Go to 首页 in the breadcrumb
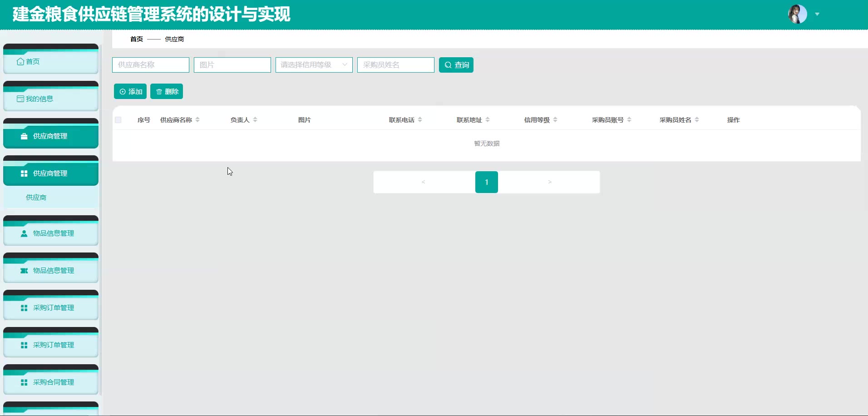This screenshot has height=416, width=868. click(136, 39)
